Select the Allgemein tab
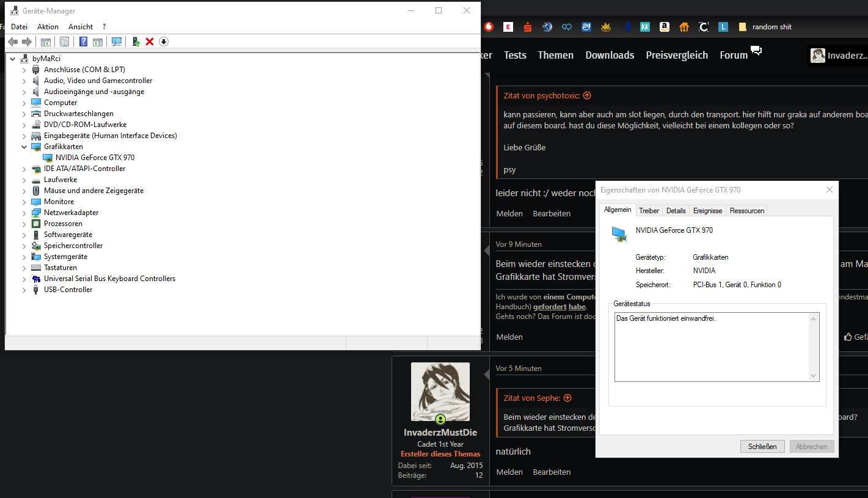This screenshot has width=868, height=498. pos(618,210)
